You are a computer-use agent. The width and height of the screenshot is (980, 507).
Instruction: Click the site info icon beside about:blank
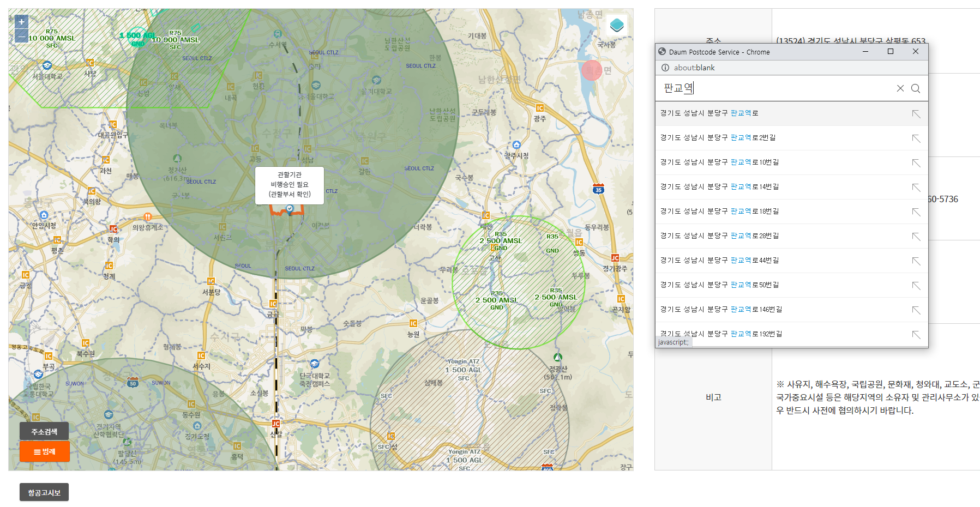click(x=665, y=68)
